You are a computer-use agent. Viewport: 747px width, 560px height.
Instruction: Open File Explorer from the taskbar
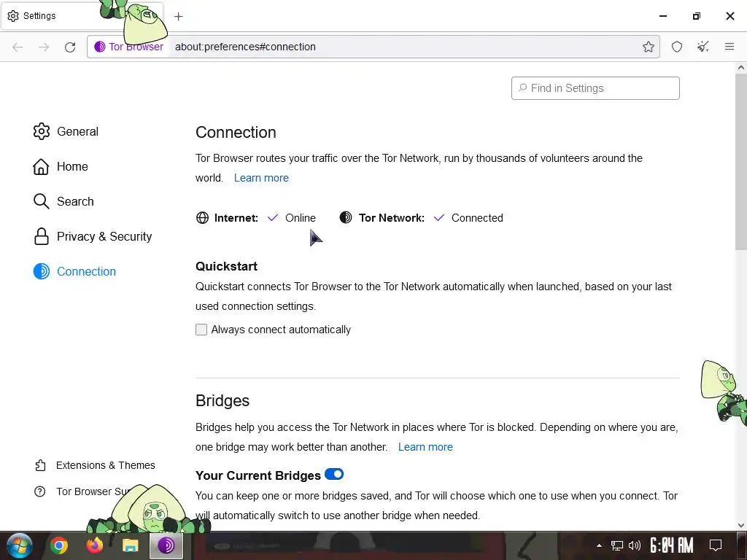click(x=130, y=545)
